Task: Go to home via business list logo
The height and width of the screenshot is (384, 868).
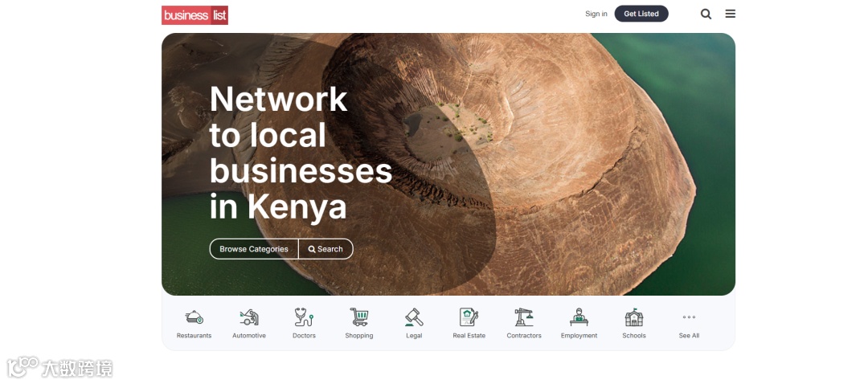Action: [194, 15]
